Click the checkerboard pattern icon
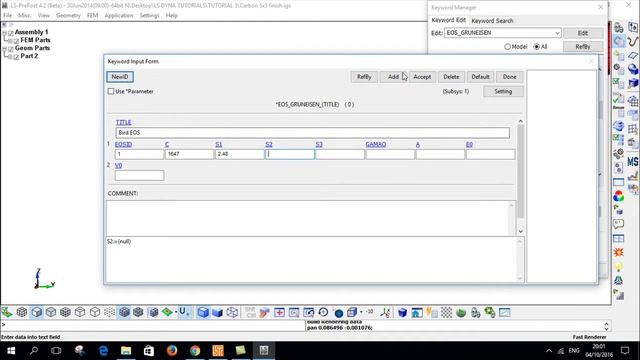640x360 pixels. point(447,313)
